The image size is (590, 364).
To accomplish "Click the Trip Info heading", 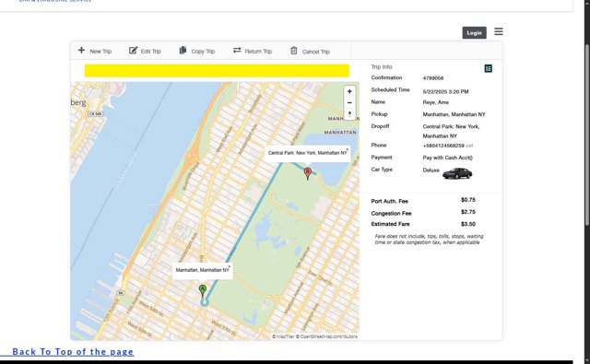I will [382, 67].
